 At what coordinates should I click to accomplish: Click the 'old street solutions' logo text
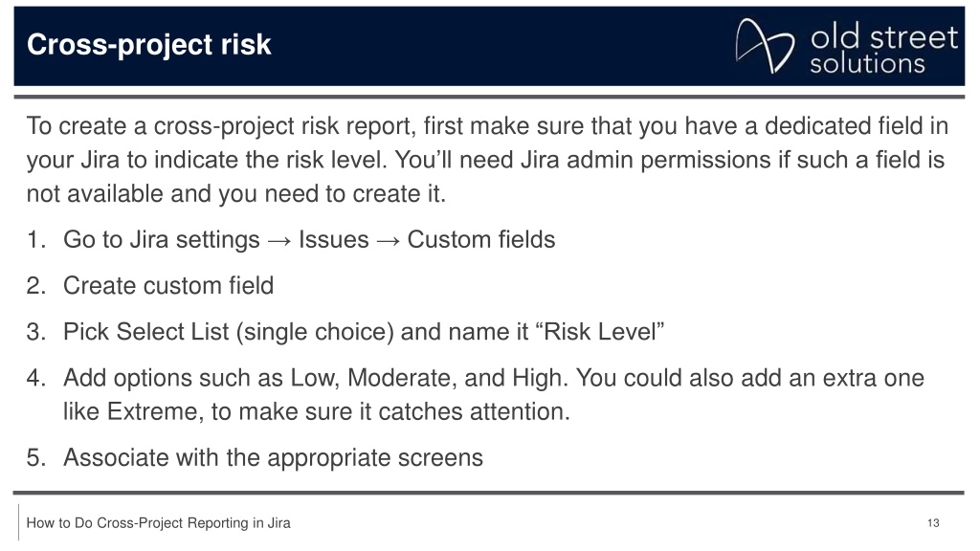pyautogui.click(x=883, y=49)
